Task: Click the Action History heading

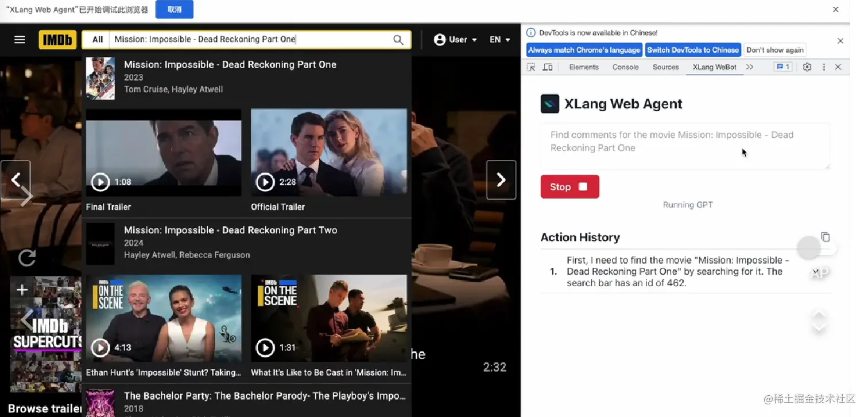Action: (580, 237)
